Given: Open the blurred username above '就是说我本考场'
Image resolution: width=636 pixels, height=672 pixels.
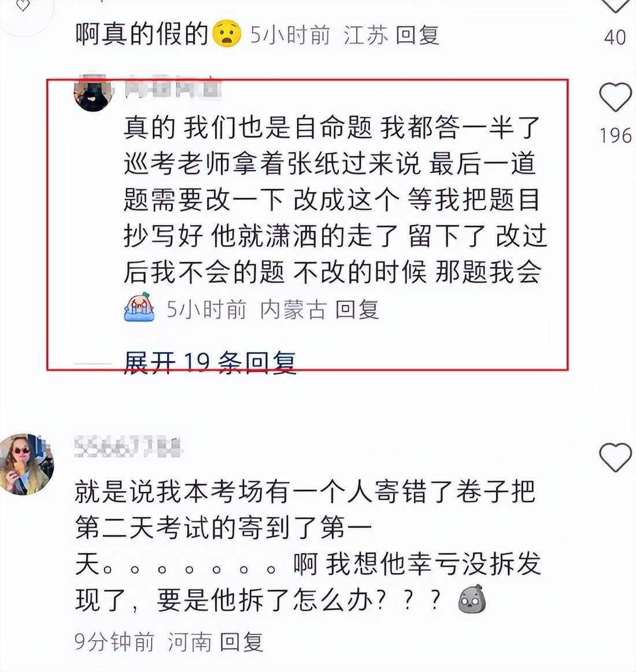Looking at the screenshot, I should pyautogui.click(x=128, y=446).
